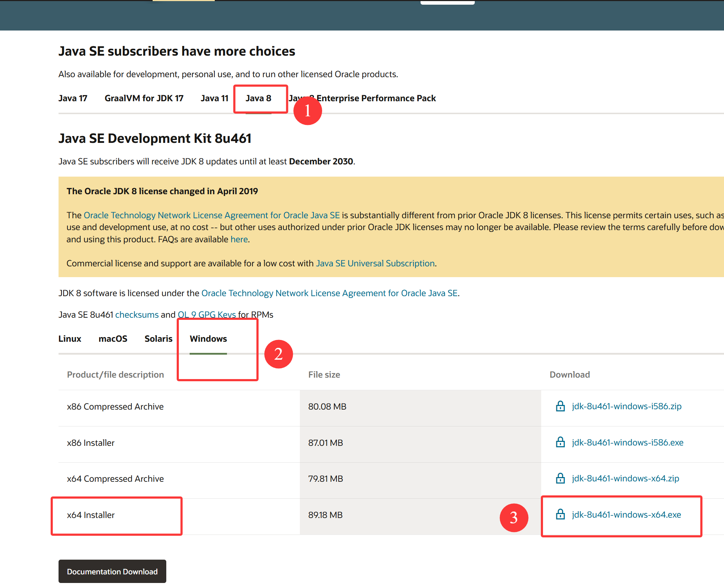Open Java 8 Enterprise Performance Pack tab

click(x=362, y=98)
